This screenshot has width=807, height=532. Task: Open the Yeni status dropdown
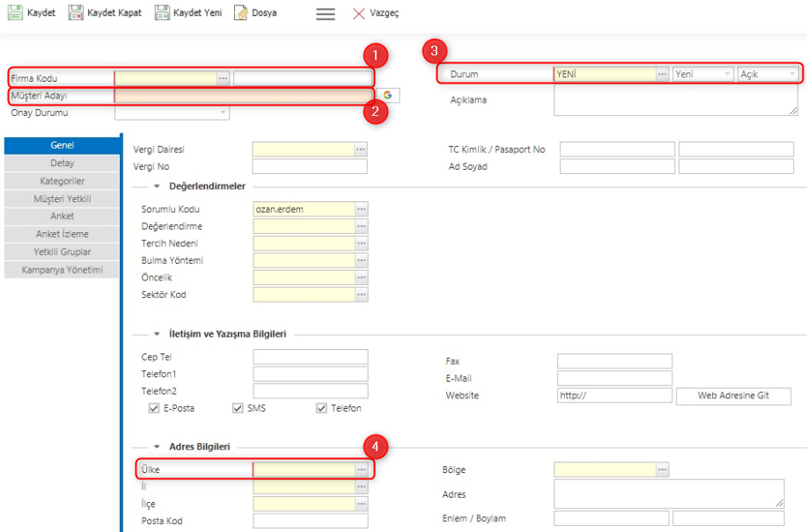728,73
